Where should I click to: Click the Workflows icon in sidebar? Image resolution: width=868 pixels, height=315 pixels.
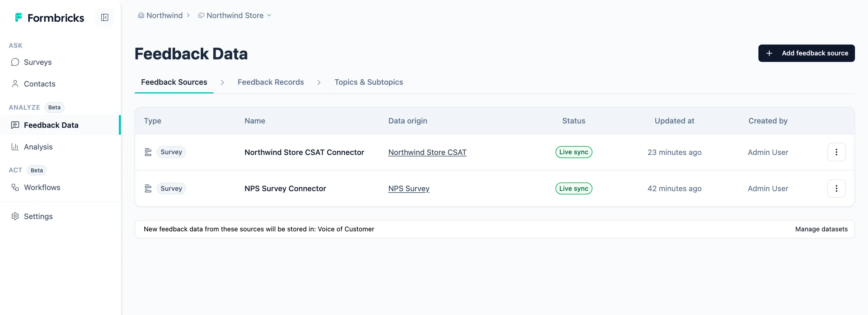pos(15,188)
